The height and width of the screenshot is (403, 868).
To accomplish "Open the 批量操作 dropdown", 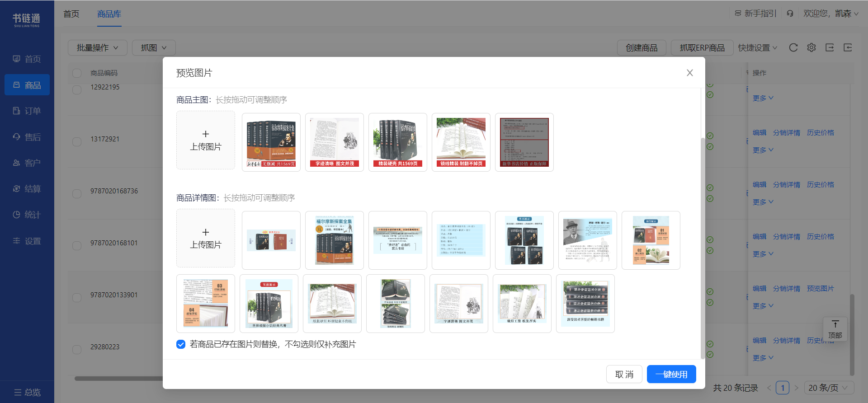I will pyautogui.click(x=97, y=47).
